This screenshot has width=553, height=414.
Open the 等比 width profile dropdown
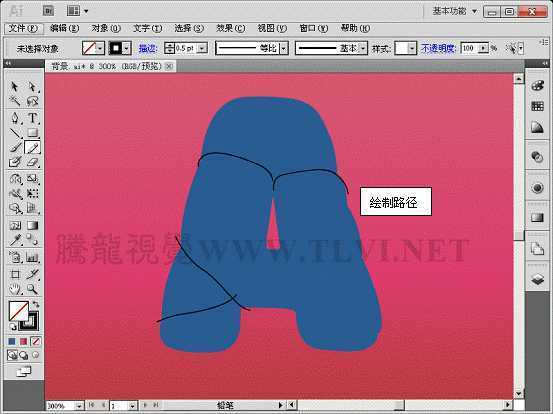[x=284, y=48]
